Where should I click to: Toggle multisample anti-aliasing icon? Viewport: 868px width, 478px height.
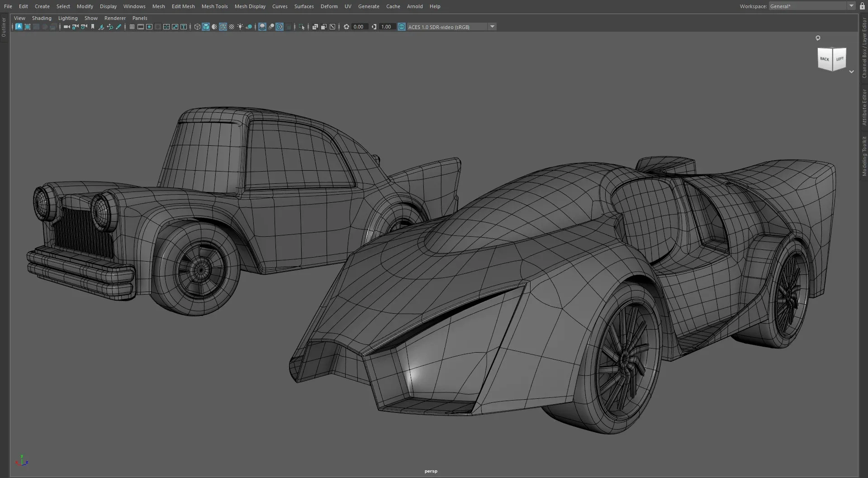tap(280, 27)
